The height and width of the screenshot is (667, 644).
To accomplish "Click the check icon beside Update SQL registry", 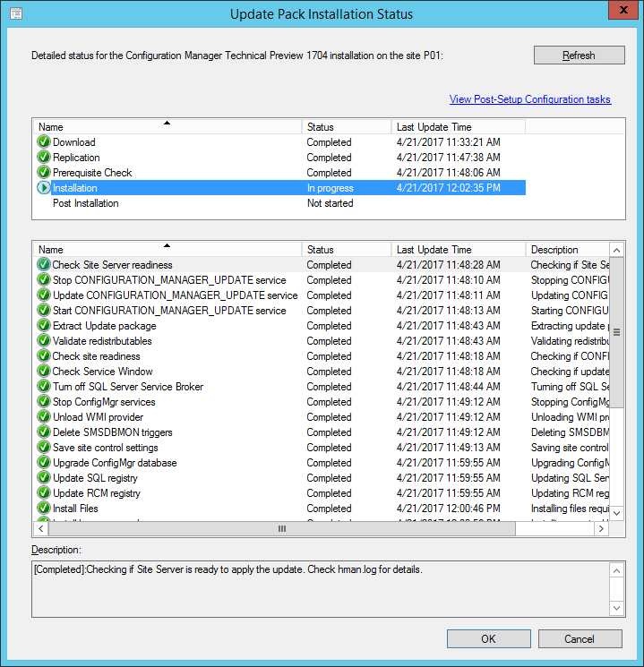I will (x=43, y=478).
